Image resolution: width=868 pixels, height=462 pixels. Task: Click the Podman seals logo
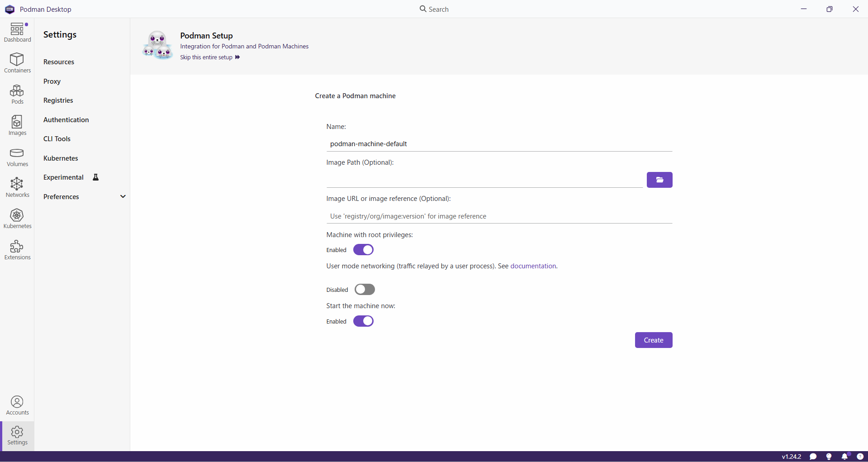(x=157, y=45)
